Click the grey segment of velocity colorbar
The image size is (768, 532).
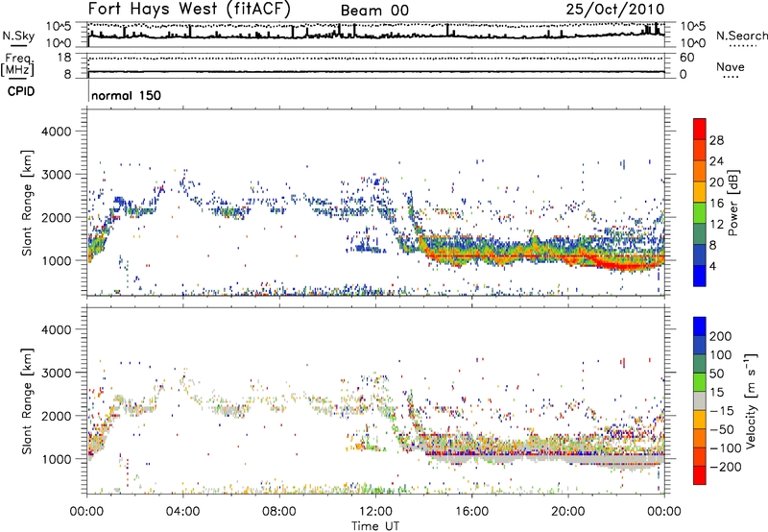(x=700, y=400)
